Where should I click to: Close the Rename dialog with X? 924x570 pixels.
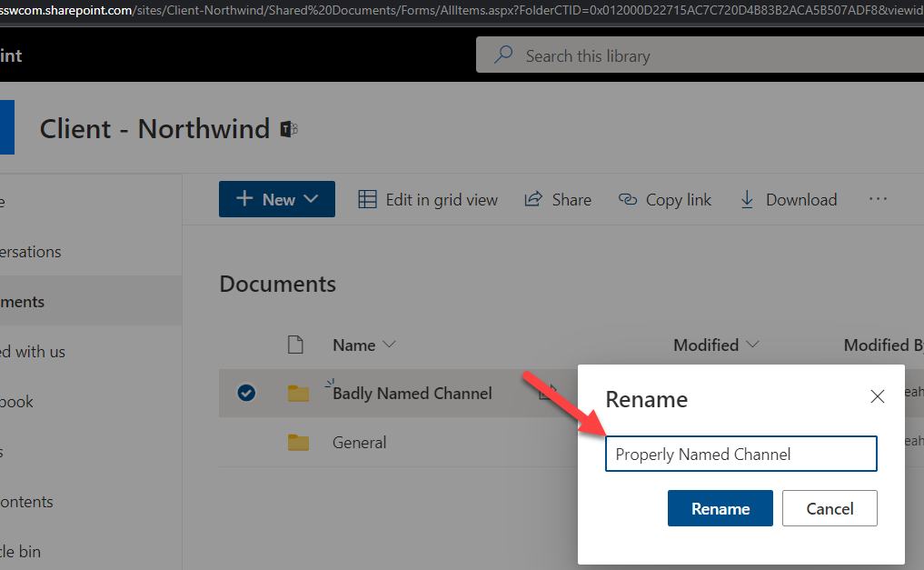[877, 396]
